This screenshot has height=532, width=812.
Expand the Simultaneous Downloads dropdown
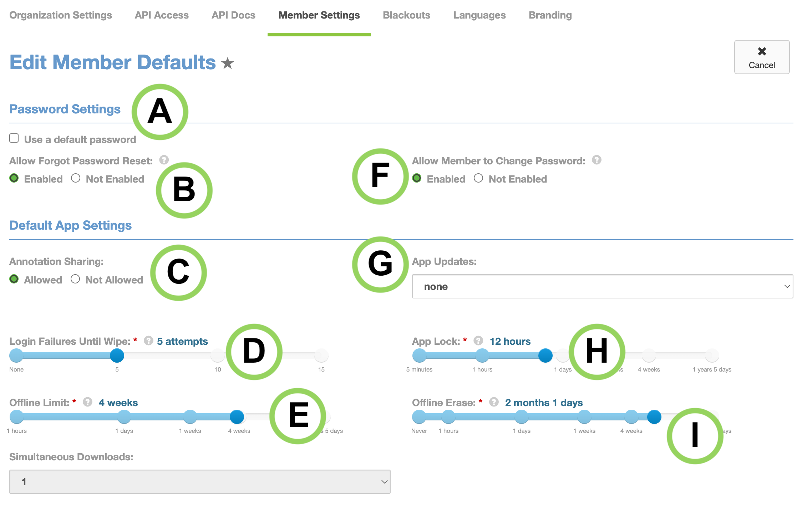(200, 482)
